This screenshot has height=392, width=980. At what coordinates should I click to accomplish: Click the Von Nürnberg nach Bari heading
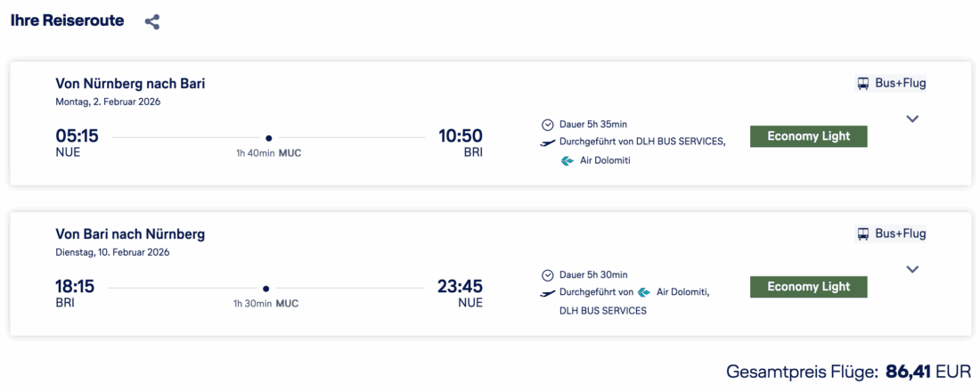pos(130,84)
